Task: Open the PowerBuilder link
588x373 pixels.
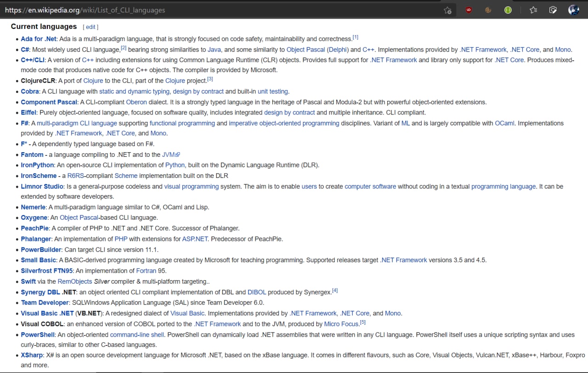Action: 41,250
